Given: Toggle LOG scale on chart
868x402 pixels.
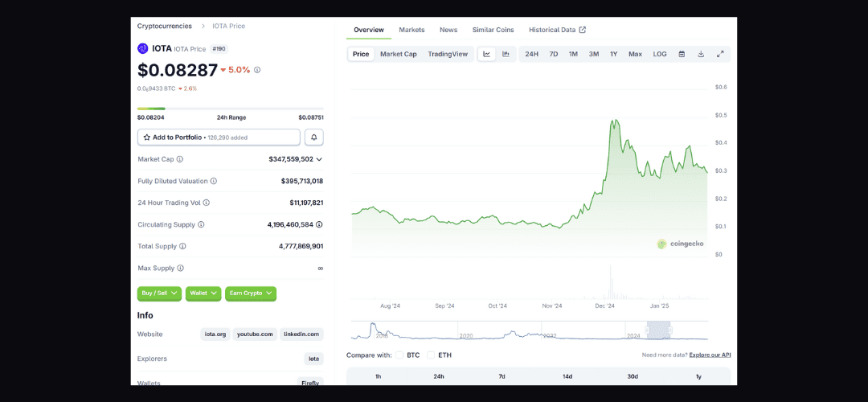Looking at the screenshot, I should (660, 54).
